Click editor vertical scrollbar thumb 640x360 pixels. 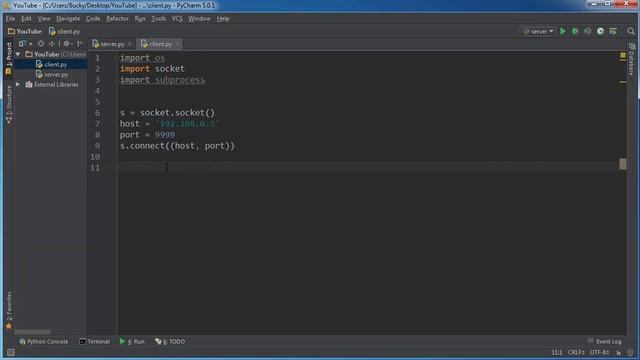click(x=622, y=164)
